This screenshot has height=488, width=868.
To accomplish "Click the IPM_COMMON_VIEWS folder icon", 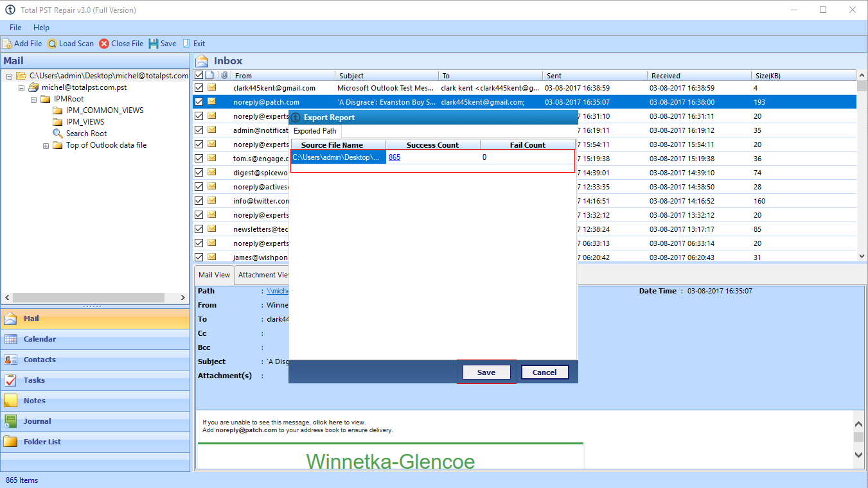I will pos(58,110).
